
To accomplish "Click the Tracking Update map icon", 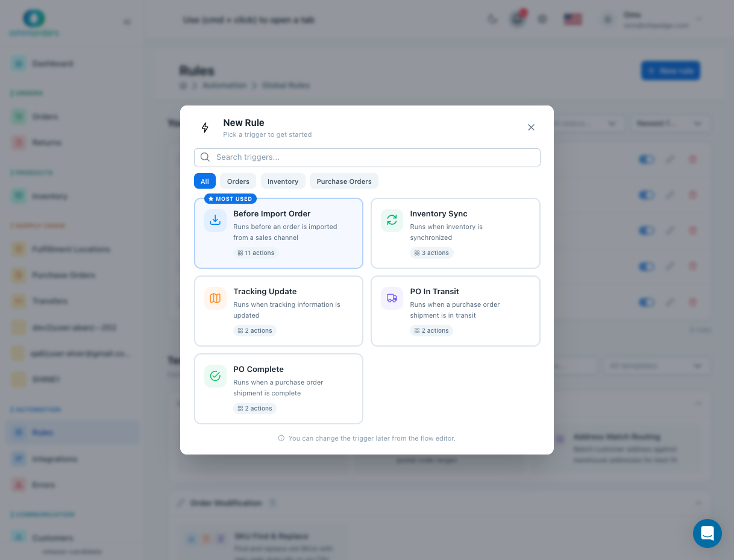I will click(x=215, y=298).
